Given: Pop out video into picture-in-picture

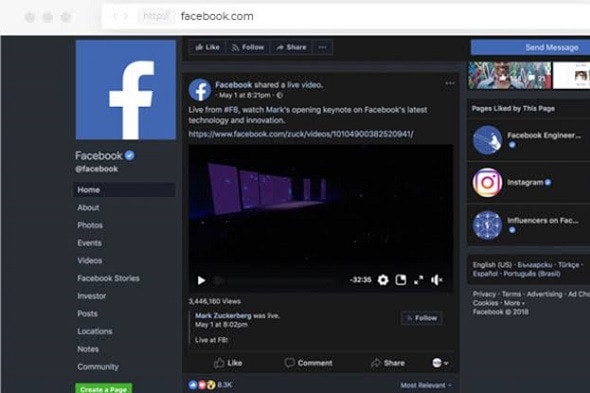Looking at the screenshot, I should (401, 280).
